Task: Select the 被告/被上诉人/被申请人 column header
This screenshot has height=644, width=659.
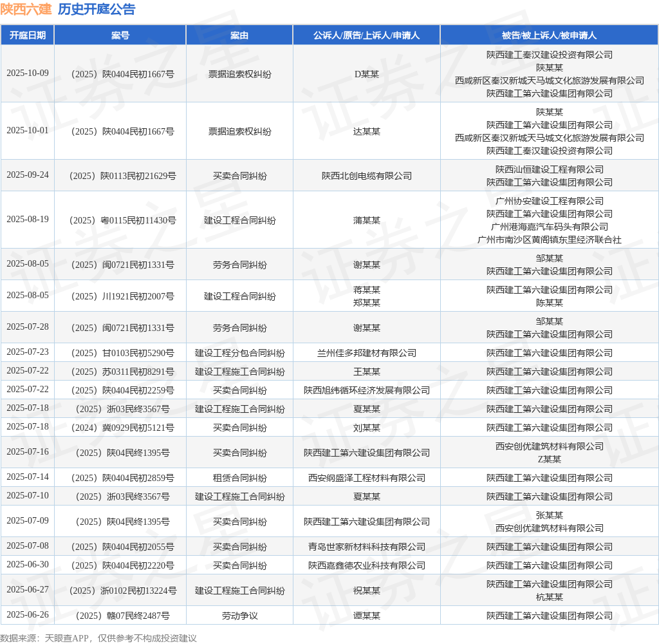Action: click(x=550, y=35)
